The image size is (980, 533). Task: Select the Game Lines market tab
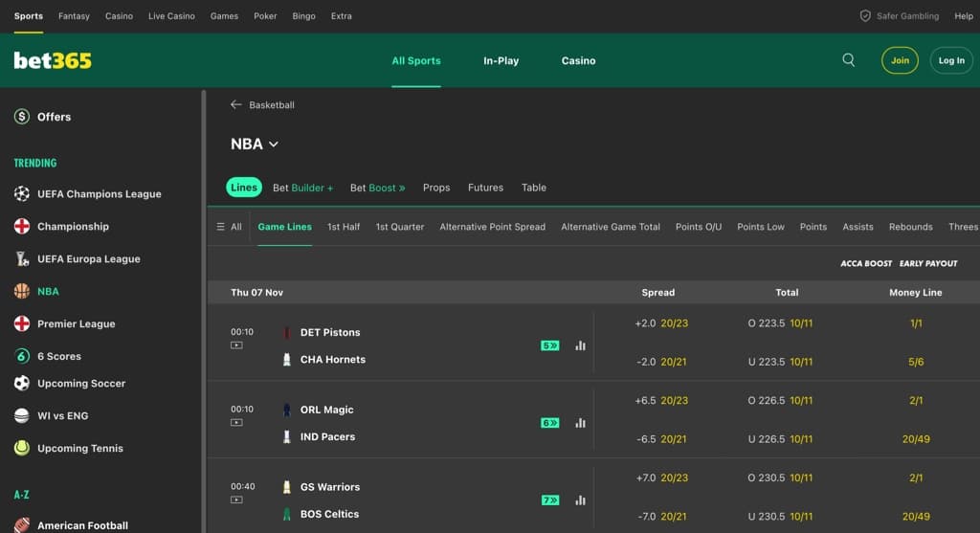[284, 227]
